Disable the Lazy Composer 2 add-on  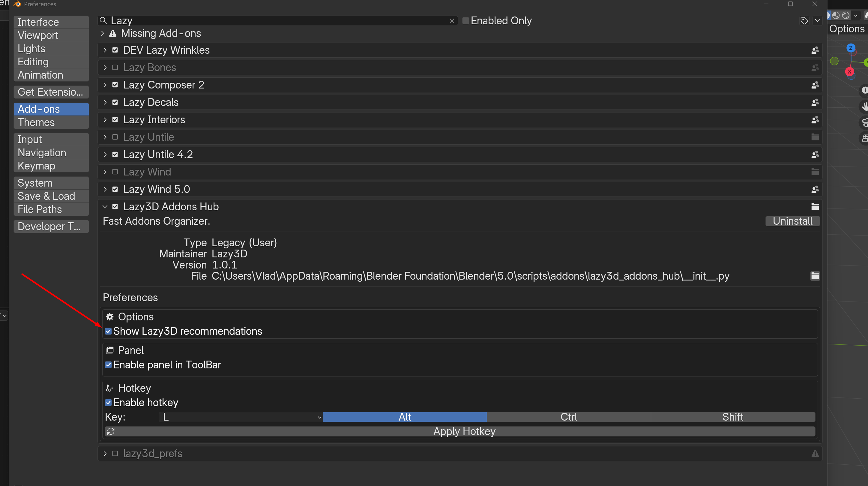point(115,85)
